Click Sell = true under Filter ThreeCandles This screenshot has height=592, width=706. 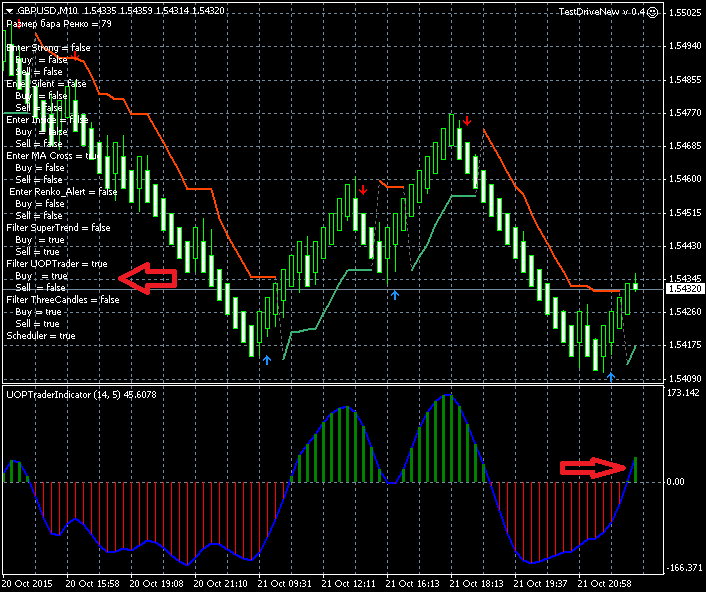point(37,324)
